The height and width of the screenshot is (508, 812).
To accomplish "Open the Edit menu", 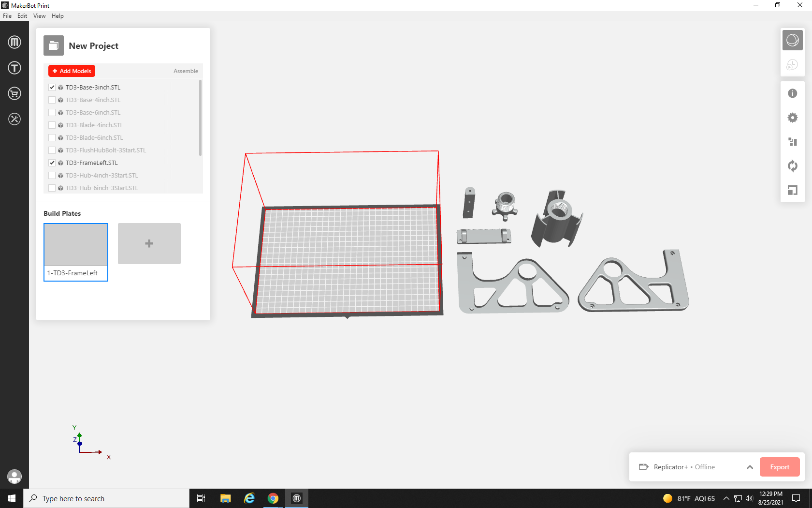I will pyautogui.click(x=22, y=16).
